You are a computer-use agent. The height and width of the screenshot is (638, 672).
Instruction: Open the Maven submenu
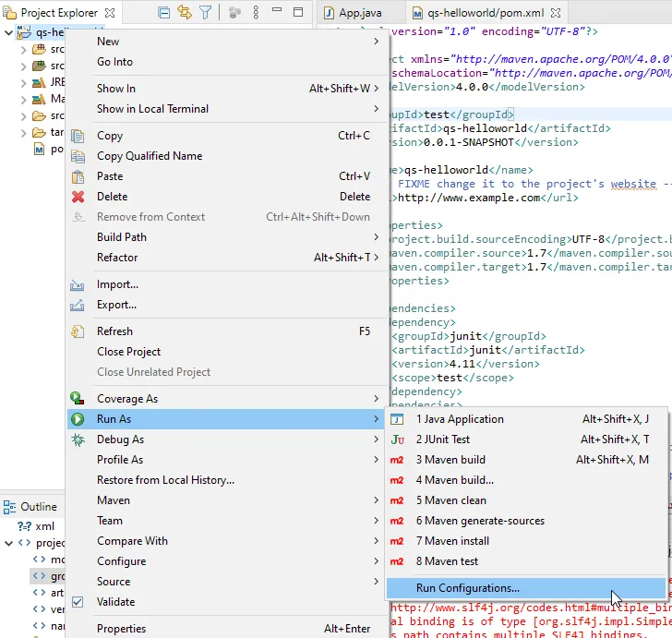227,500
